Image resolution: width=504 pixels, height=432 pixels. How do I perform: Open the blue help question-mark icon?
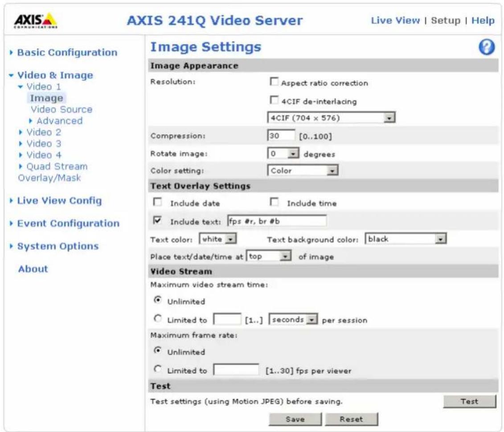click(x=487, y=47)
